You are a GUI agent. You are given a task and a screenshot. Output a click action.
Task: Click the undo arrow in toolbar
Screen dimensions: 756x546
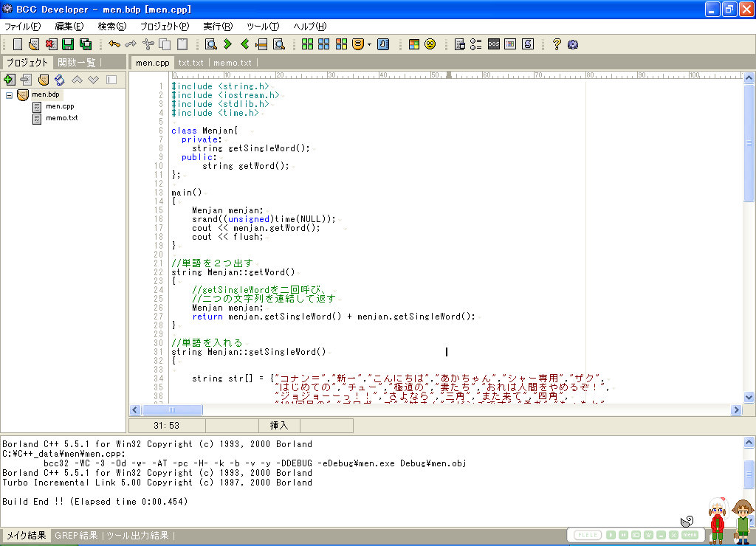point(114,44)
